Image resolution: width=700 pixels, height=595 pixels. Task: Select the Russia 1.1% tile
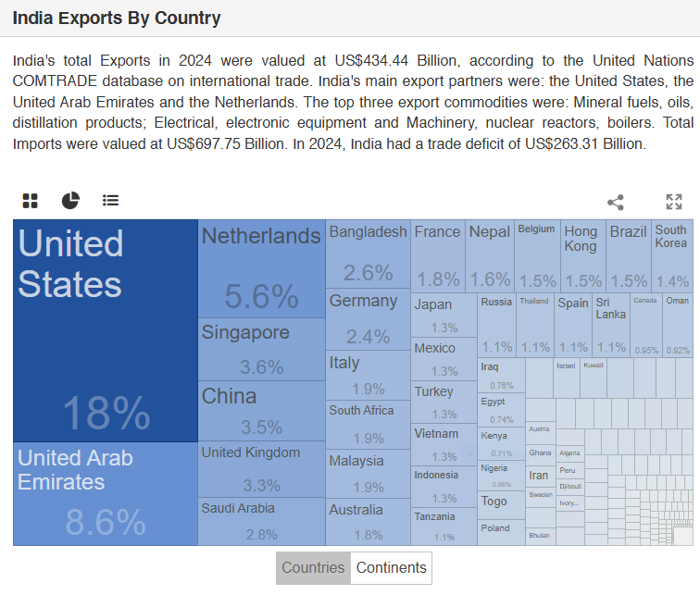496,325
